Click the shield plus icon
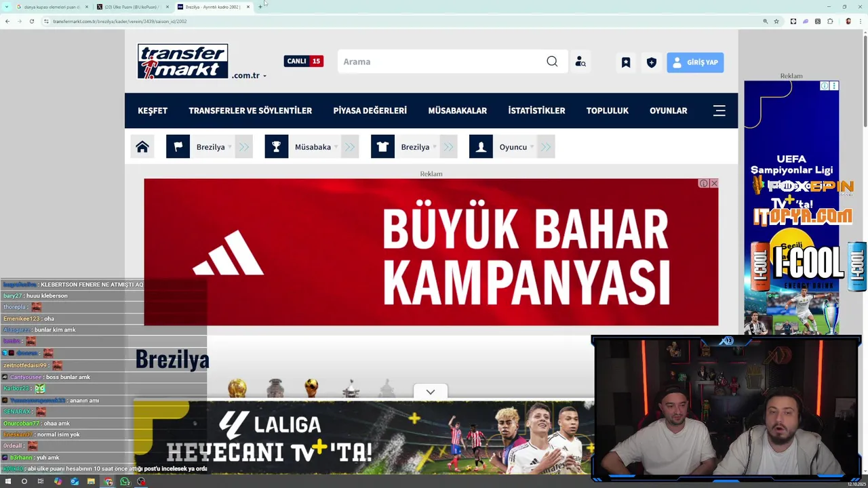This screenshot has width=868, height=488. tap(652, 62)
